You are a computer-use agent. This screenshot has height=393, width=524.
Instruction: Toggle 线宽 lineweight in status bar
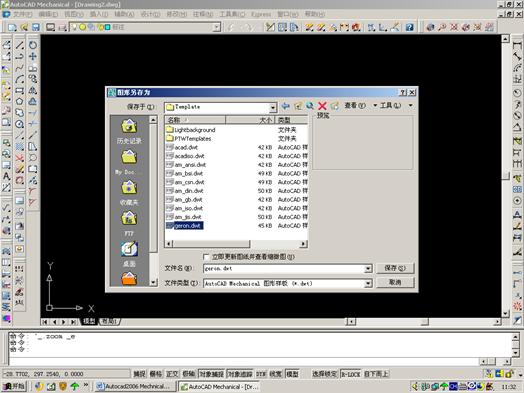276,374
